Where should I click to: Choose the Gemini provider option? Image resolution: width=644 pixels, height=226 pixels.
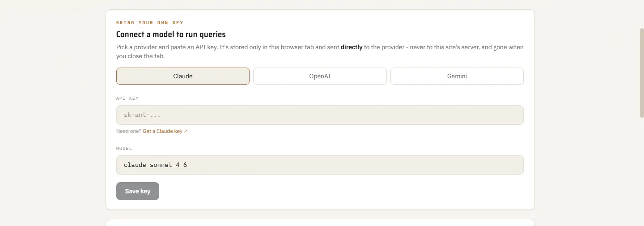point(457,76)
